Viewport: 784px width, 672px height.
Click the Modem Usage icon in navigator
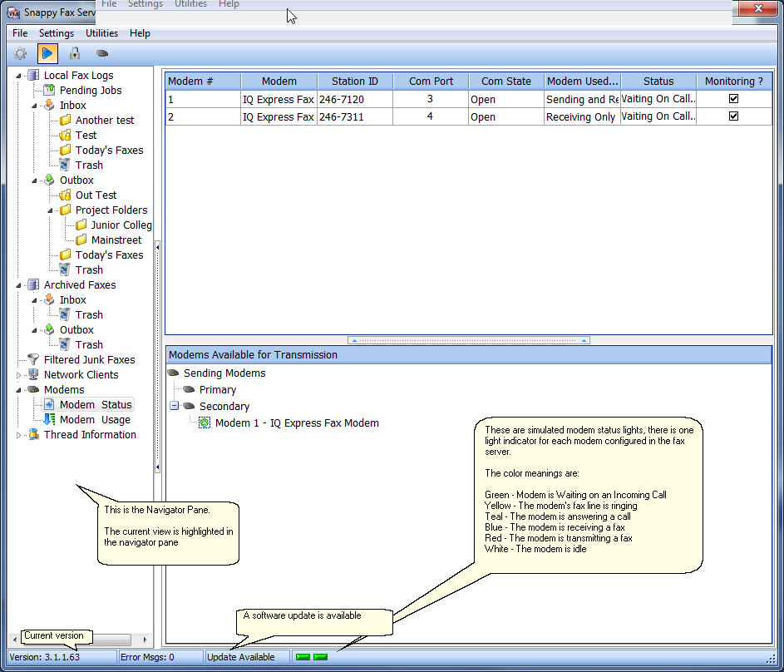click(x=49, y=420)
